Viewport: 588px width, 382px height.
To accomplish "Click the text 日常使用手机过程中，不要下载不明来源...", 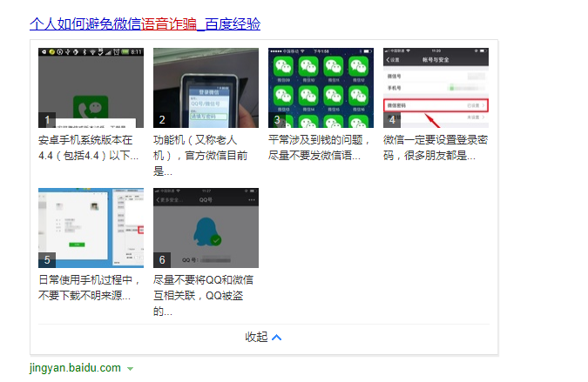I will pyautogui.click(x=89, y=288).
